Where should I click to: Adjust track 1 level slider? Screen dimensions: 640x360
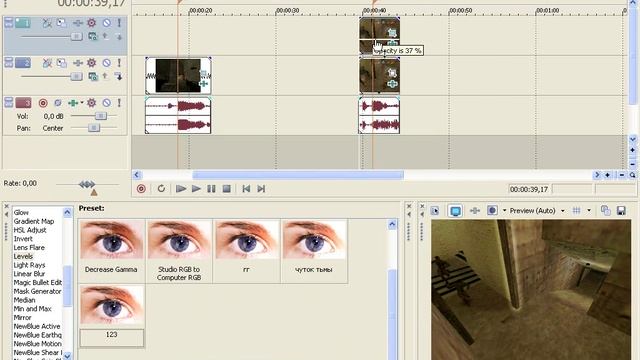[x=76, y=37]
